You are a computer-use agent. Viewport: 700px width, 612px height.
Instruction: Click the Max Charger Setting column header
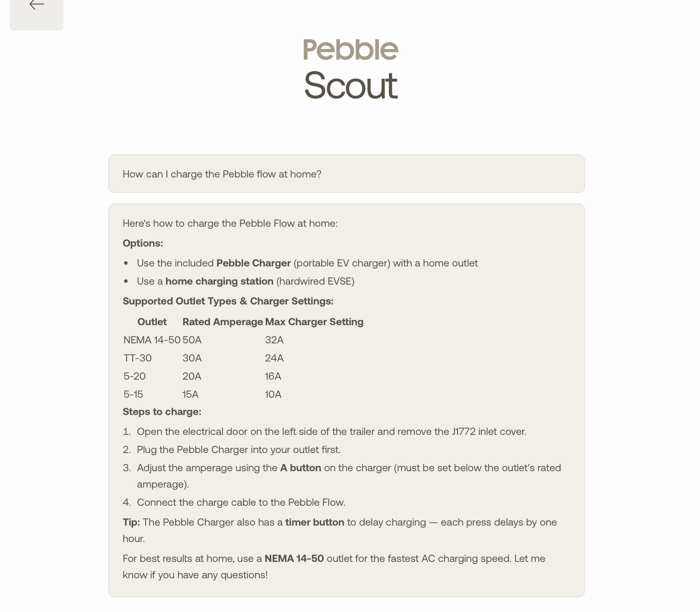314,322
